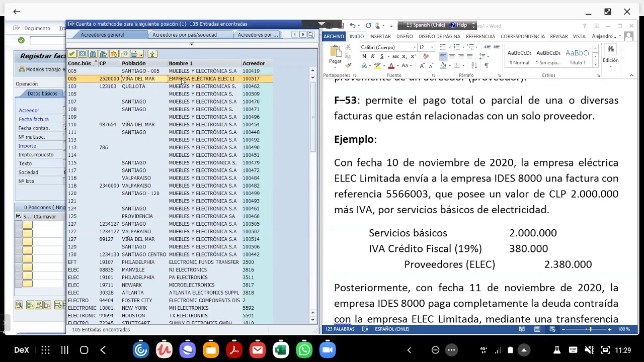Click the text highlight color button
The image size is (644, 362).
click(378, 66)
